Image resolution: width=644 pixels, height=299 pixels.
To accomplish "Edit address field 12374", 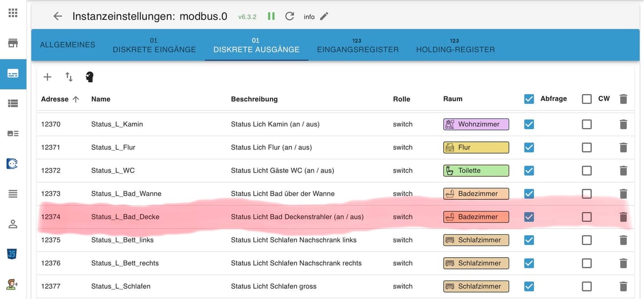I will (51, 217).
